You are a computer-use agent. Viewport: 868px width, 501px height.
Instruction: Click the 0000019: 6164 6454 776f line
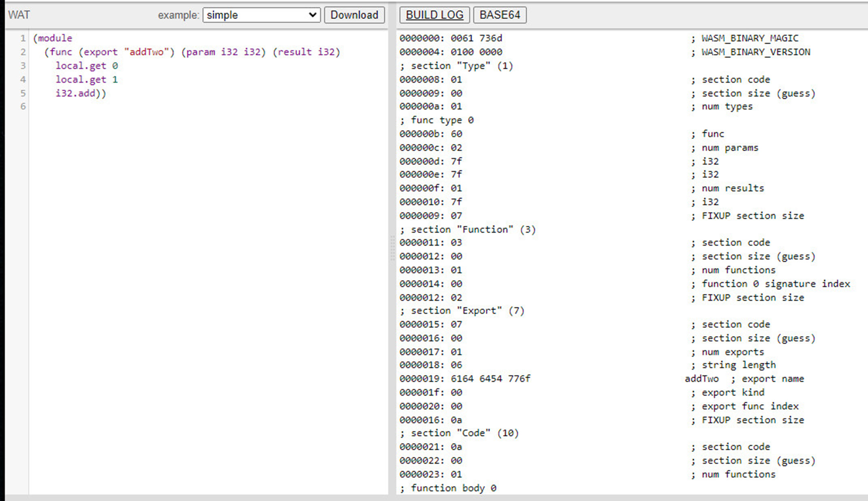[x=465, y=379]
